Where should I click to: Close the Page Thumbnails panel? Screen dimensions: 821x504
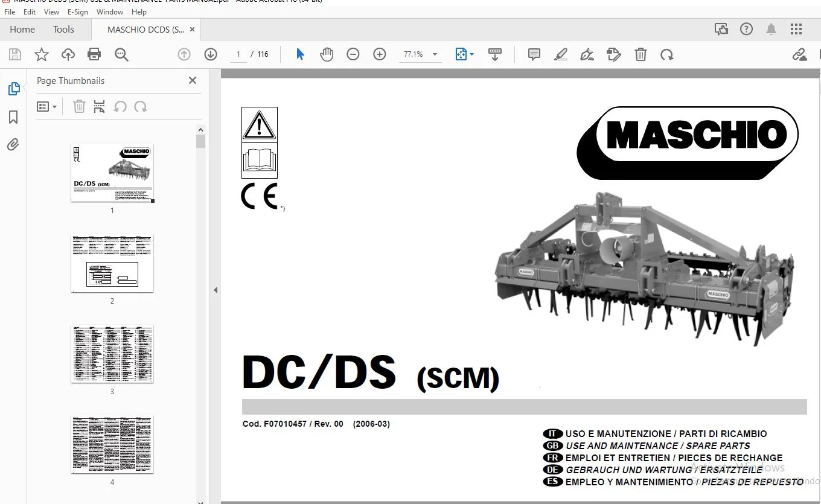[x=193, y=80]
